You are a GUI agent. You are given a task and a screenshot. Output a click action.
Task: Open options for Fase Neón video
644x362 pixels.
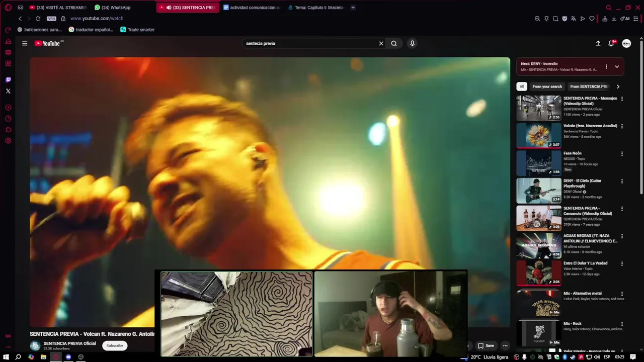(x=622, y=154)
